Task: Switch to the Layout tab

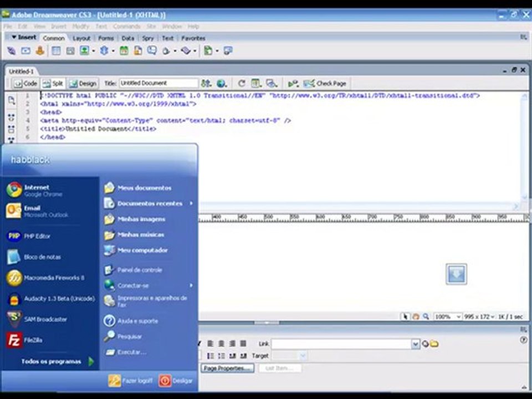Action: [81, 38]
